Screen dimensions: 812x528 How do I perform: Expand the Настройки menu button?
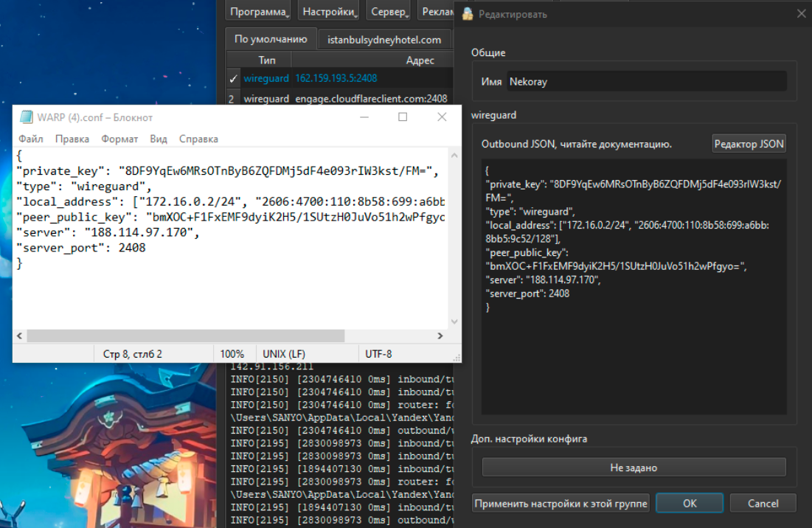click(327, 12)
